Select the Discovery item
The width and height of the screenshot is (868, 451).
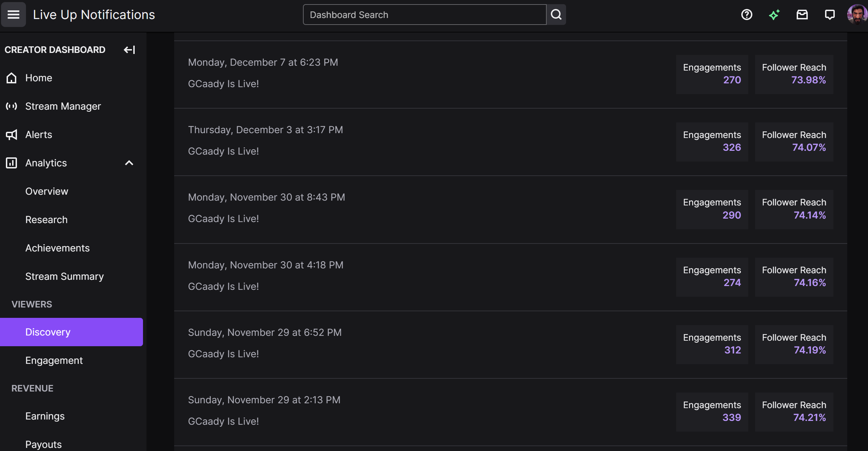[72, 332]
